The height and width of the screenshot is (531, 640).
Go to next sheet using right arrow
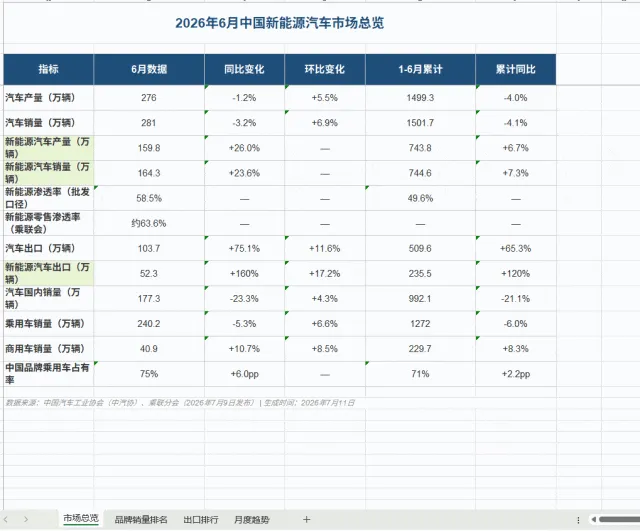(26, 520)
